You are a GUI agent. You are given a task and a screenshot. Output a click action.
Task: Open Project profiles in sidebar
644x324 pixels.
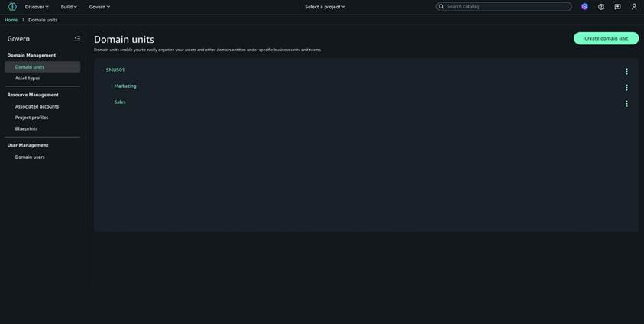coord(31,118)
